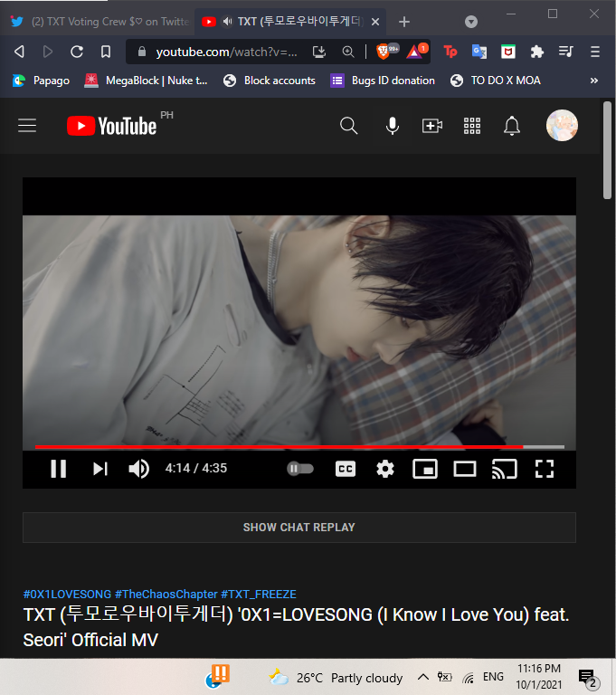Mute the video volume speaker
Screen dimensions: 616x695
pos(138,469)
